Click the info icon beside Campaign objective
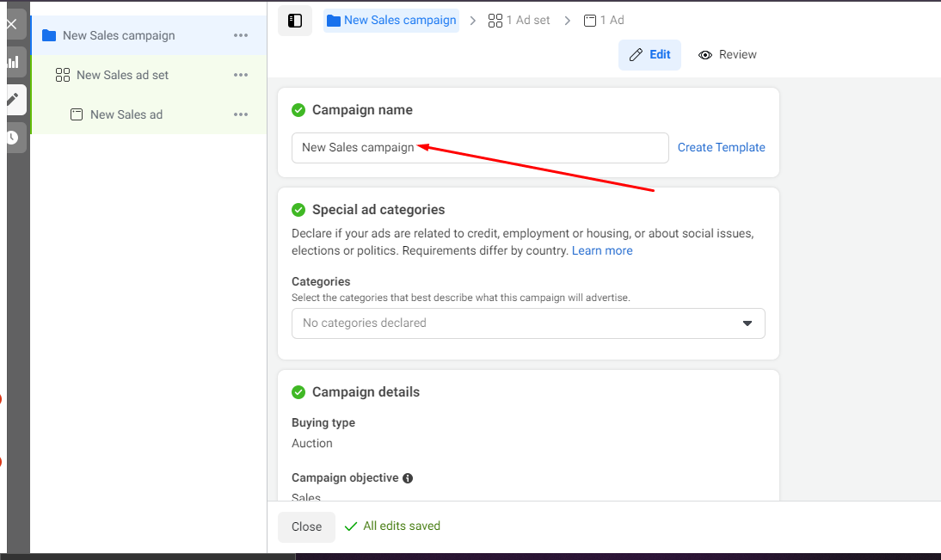Screen dimensions: 941x560 pyautogui.click(x=408, y=478)
